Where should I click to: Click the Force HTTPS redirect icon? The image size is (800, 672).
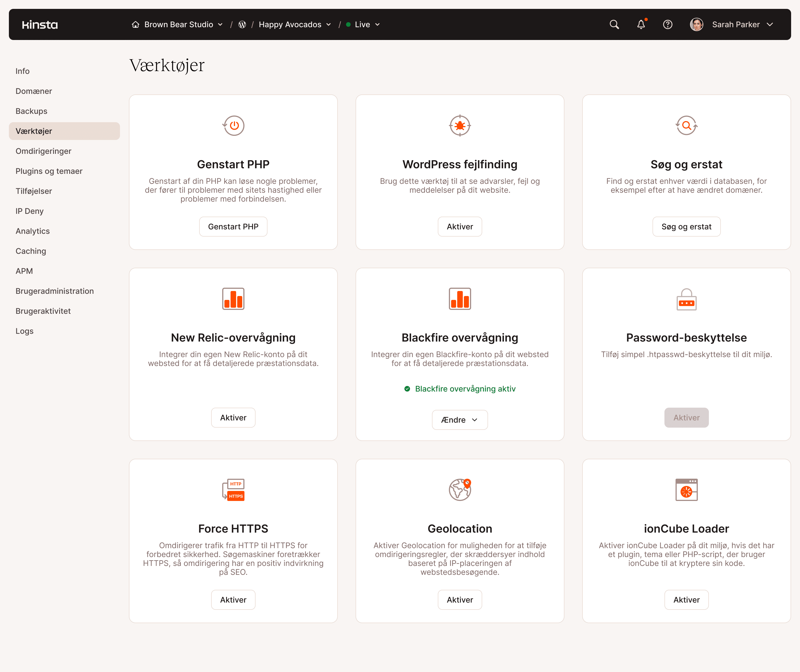pyautogui.click(x=233, y=490)
